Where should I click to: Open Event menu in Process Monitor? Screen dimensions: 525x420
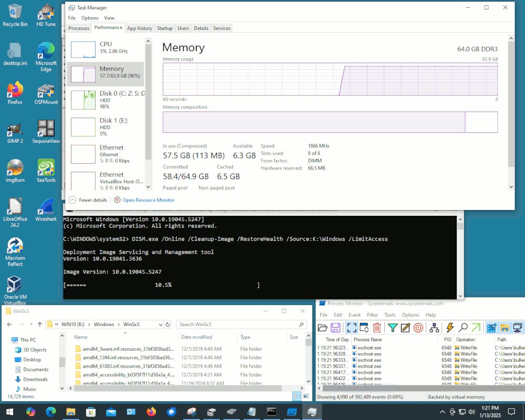354,315
